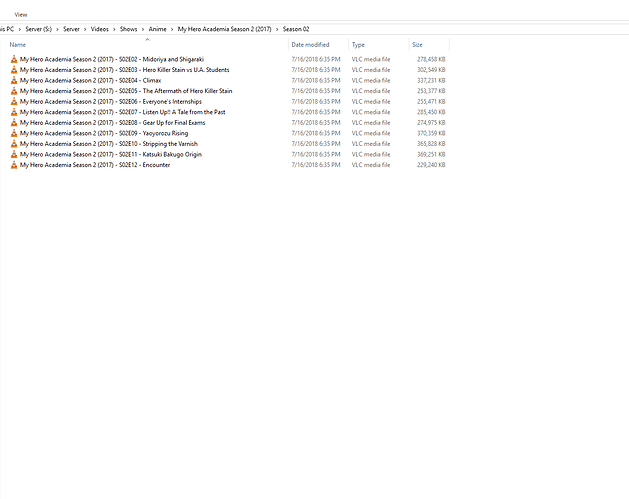This screenshot has width=629, height=499.
Task: Go to Shows folder in breadcrumb
Action: coord(128,29)
